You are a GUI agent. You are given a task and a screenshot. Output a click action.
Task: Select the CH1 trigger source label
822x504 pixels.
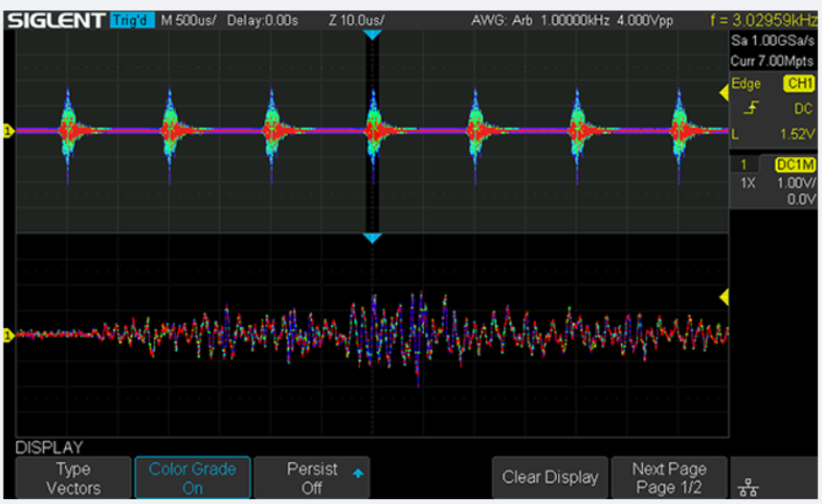[799, 84]
